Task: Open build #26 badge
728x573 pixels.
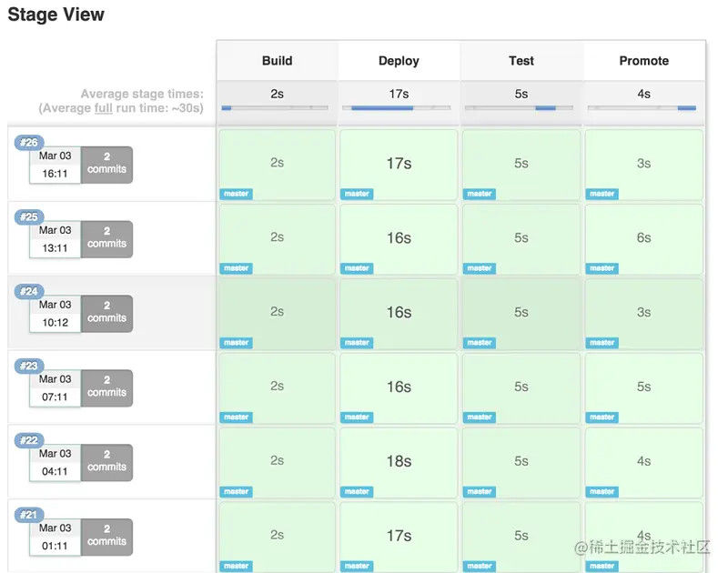Action: (x=29, y=143)
